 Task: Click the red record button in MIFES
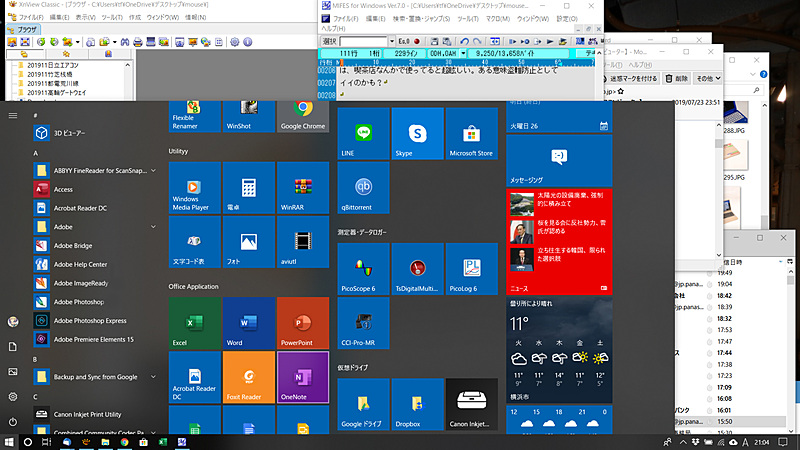417,41
